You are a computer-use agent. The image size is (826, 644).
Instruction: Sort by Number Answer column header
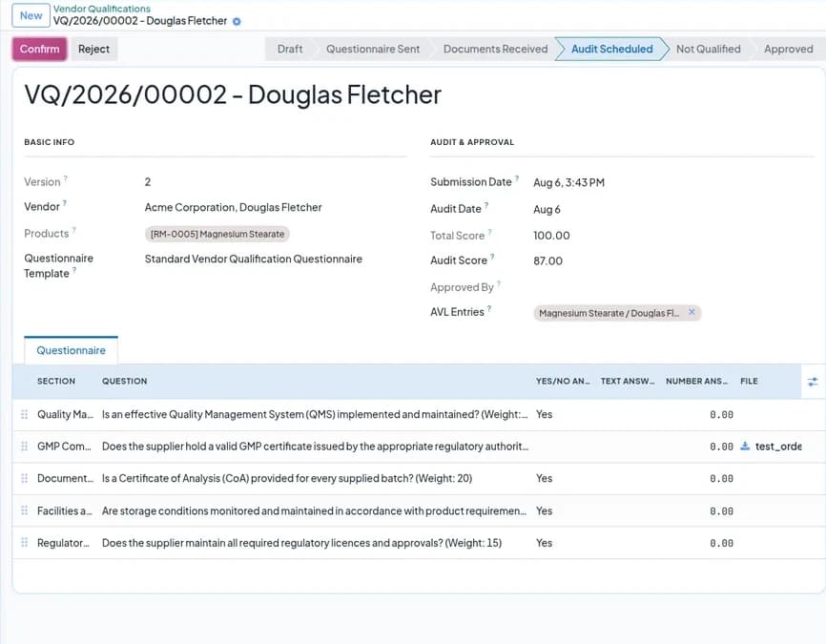(x=696, y=381)
